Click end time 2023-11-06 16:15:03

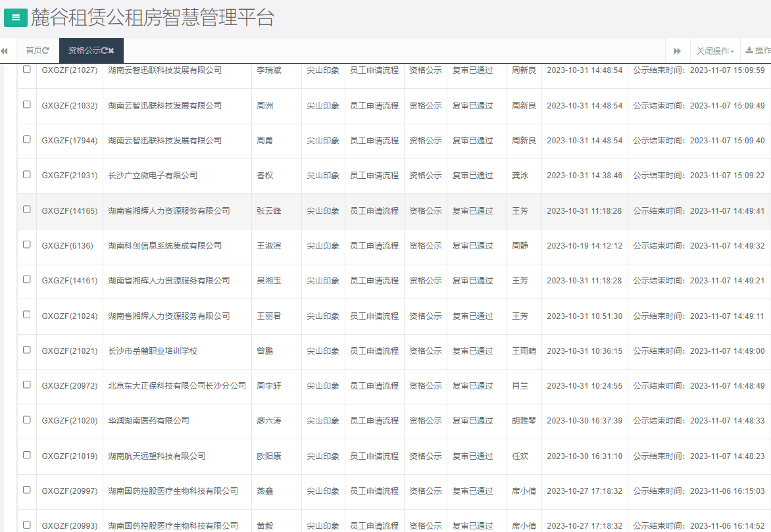click(727, 491)
